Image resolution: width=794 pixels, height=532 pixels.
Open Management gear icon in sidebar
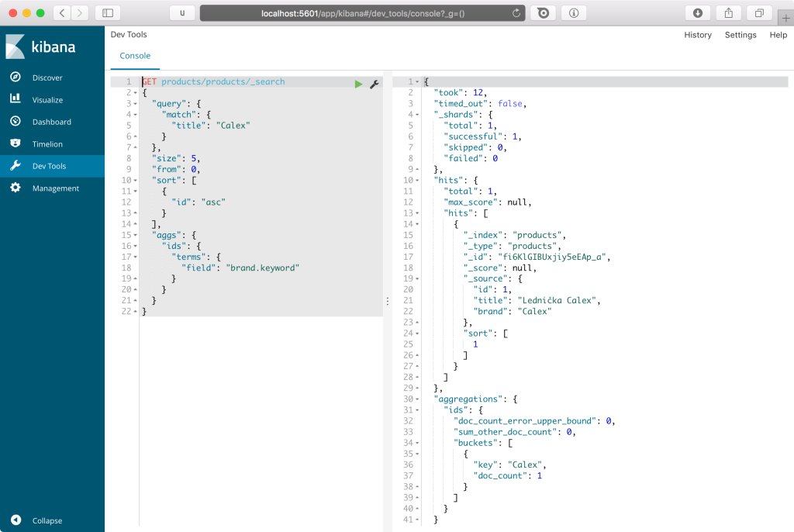coord(16,188)
